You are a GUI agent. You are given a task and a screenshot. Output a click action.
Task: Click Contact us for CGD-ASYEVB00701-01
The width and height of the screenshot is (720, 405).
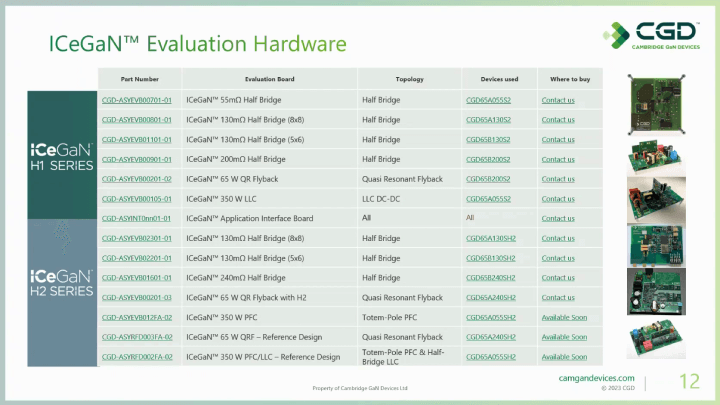point(558,100)
